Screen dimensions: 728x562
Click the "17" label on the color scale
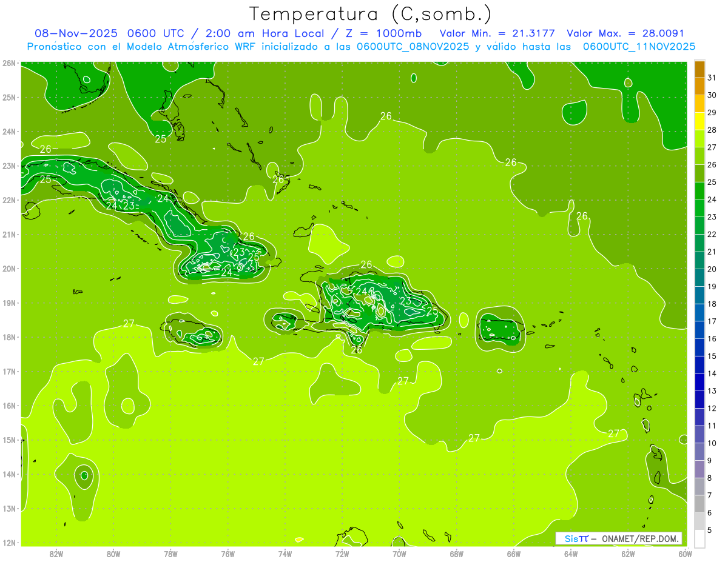(x=712, y=321)
